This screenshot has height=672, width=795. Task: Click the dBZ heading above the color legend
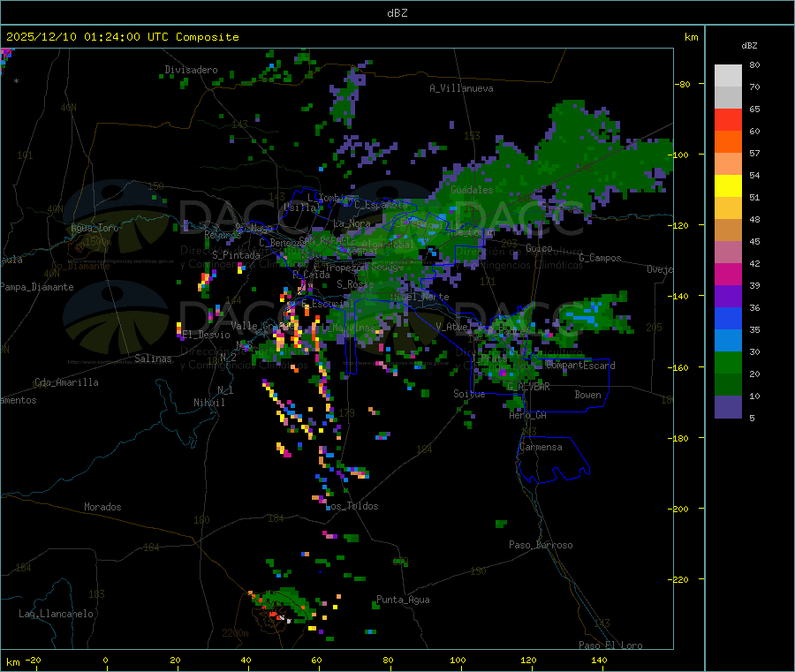click(749, 46)
